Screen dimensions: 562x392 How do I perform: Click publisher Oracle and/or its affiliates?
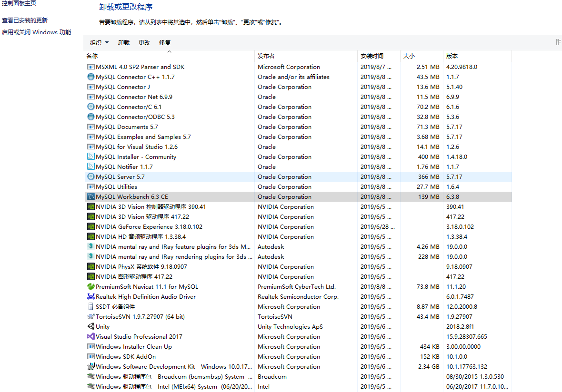tap(293, 77)
